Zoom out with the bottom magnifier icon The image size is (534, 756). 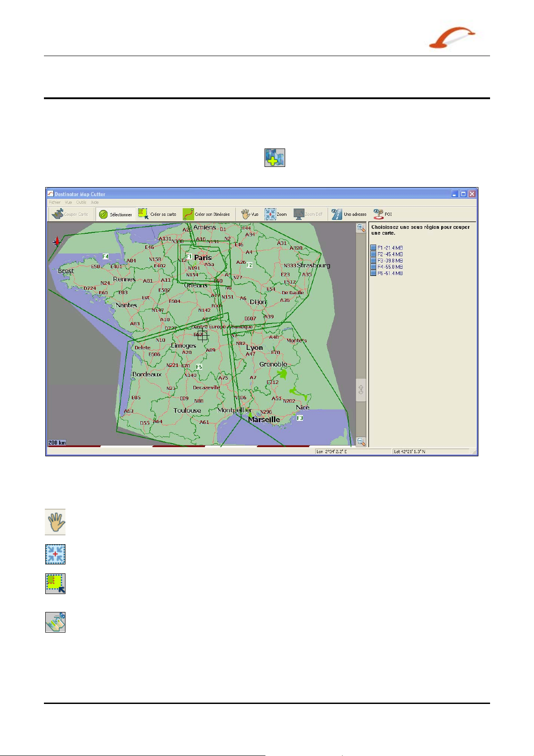coord(361,441)
